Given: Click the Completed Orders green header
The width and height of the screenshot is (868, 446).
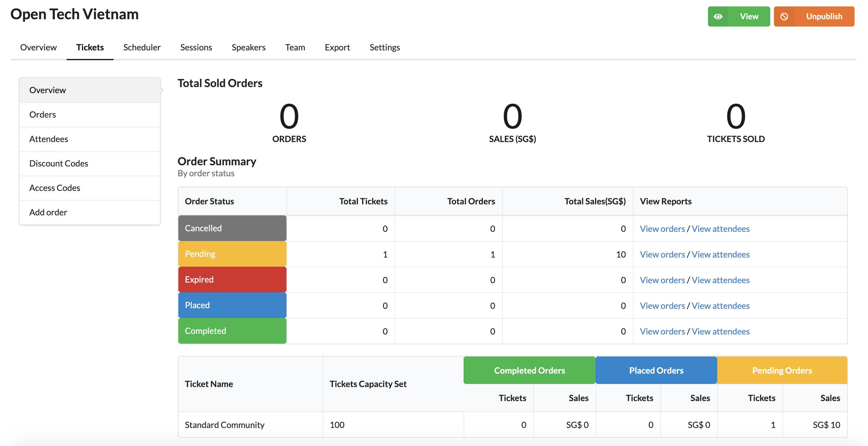Looking at the screenshot, I should click(529, 370).
